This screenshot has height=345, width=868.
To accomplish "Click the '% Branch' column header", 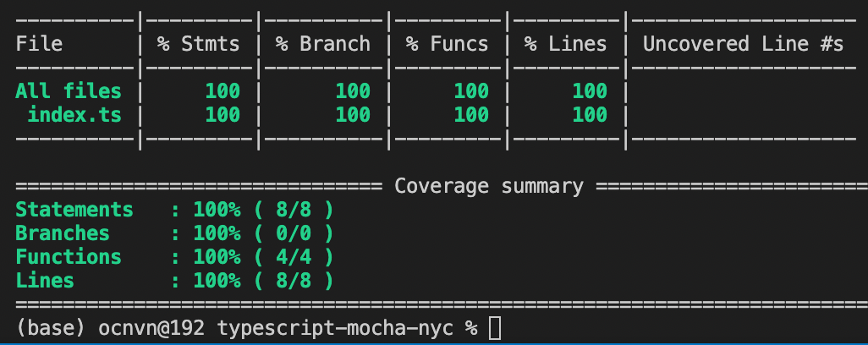I will (322, 44).
